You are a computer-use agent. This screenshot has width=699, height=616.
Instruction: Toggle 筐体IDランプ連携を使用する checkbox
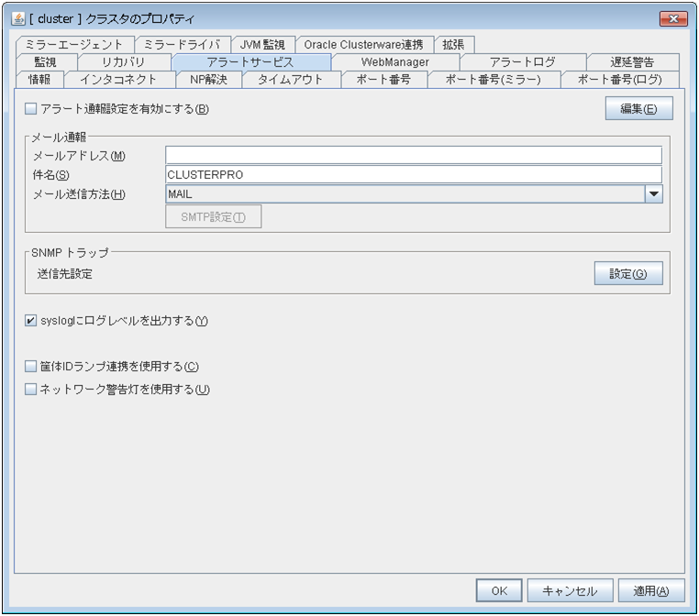point(31,367)
